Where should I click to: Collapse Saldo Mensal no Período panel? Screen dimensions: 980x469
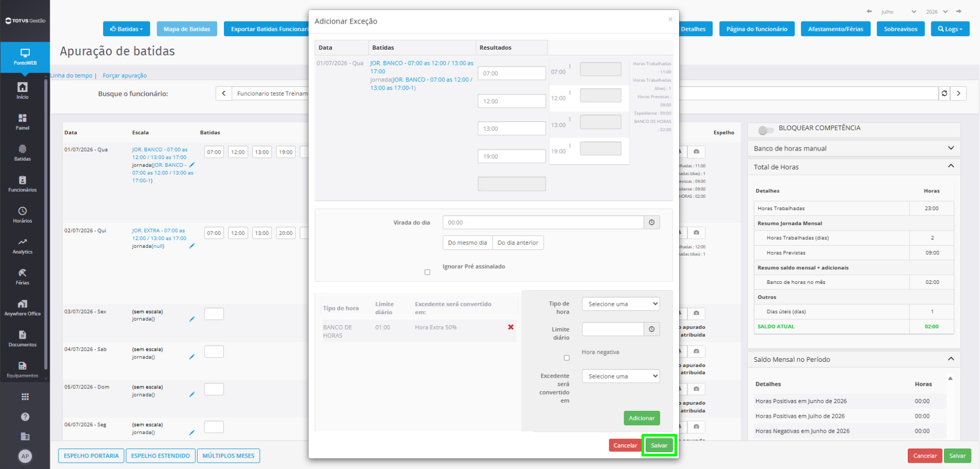[951, 359]
